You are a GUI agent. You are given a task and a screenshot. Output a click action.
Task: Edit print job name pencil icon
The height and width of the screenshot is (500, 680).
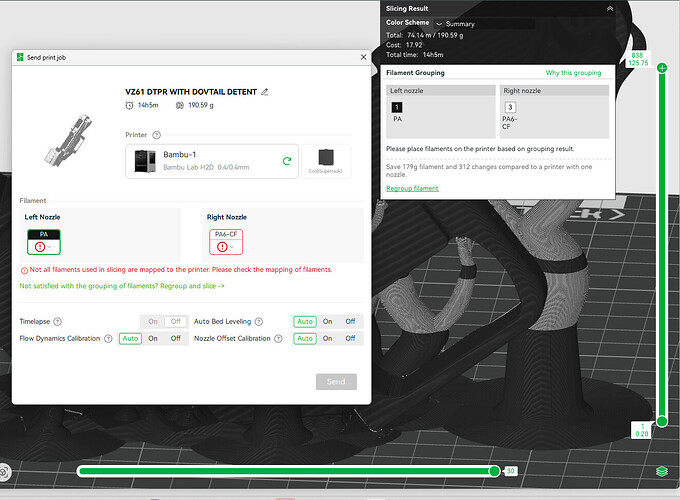pyautogui.click(x=265, y=92)
